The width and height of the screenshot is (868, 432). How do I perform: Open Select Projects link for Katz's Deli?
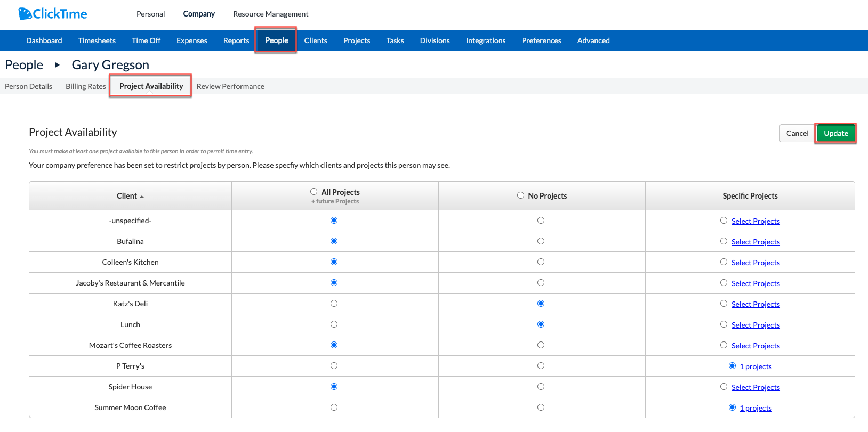[756, 304]
